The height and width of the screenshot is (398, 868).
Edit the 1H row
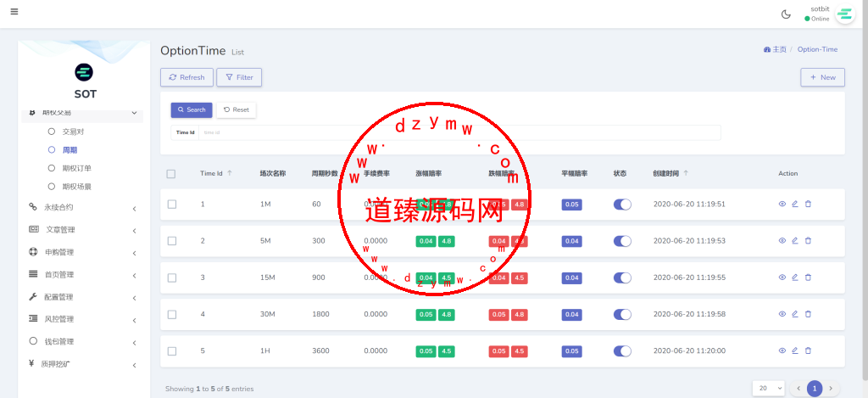795,350
